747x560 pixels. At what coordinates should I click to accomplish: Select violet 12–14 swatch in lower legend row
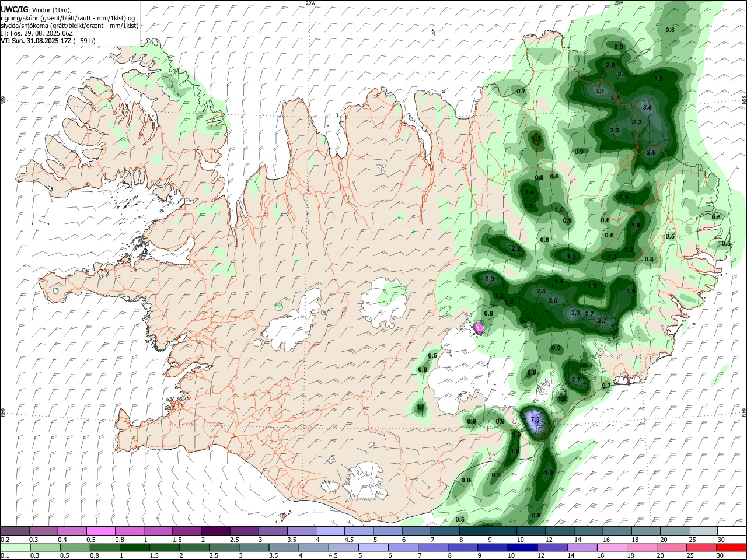click(553, 547)
